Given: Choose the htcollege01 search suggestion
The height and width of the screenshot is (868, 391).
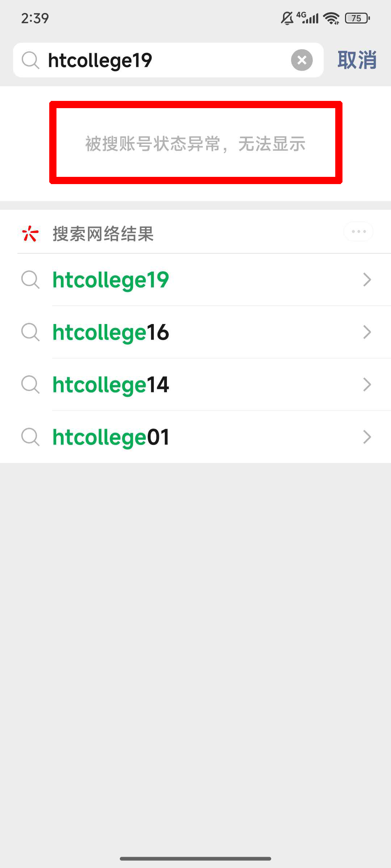Looking at the screenshot, I should (111, 437).
